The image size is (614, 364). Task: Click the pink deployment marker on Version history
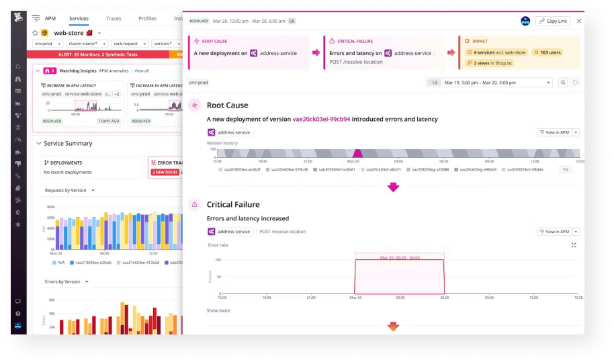[x=358, y=154]
